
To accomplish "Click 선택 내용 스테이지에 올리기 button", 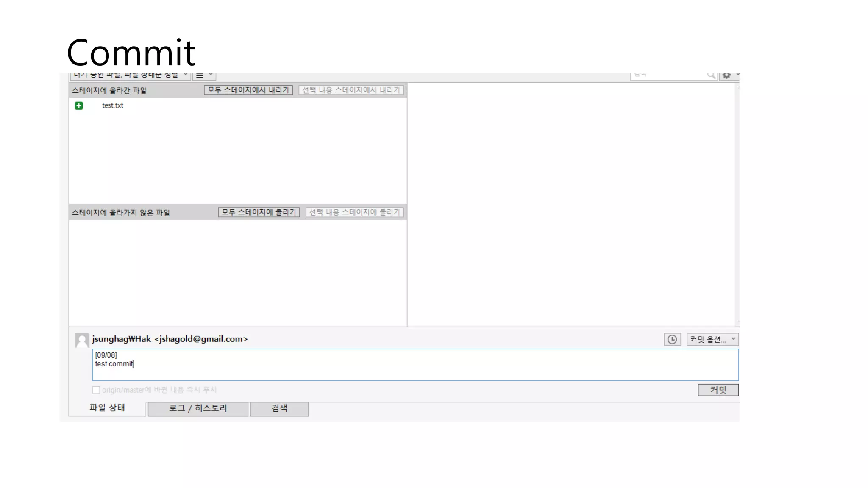I will point(354,212).
